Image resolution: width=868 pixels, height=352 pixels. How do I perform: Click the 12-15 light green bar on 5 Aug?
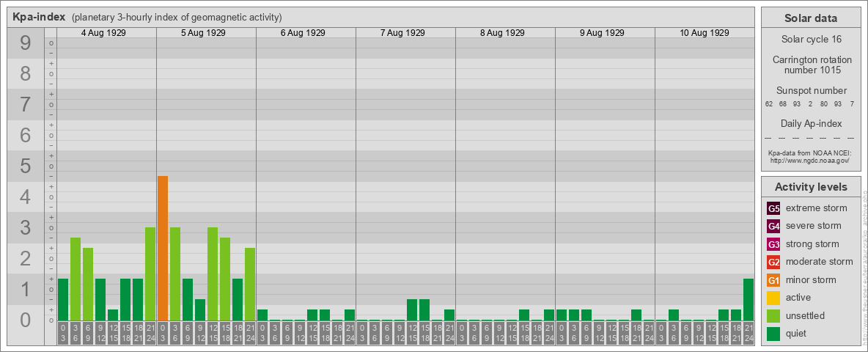212,274
